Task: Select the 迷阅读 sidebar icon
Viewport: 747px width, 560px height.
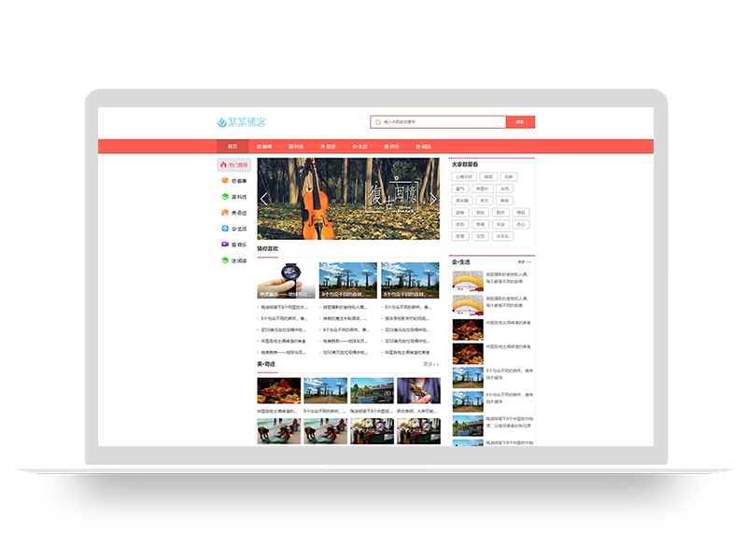Action: coord(224,259)
